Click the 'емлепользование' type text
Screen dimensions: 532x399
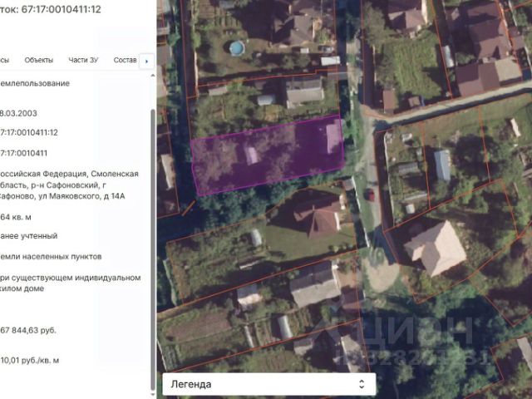(35, 83)
